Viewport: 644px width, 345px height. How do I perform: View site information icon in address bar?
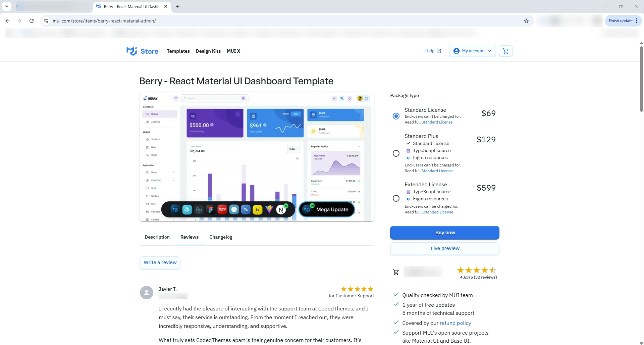coord(46,21)
